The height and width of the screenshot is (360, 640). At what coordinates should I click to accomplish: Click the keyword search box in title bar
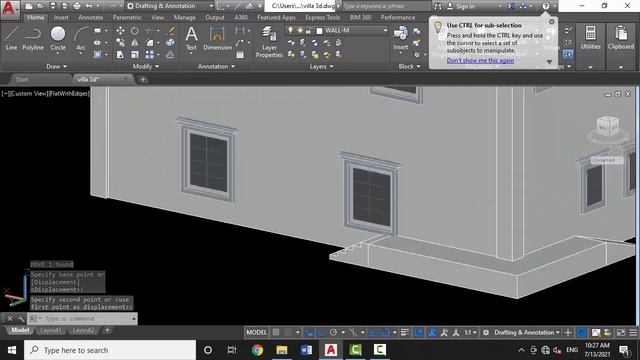click(386, 6)
